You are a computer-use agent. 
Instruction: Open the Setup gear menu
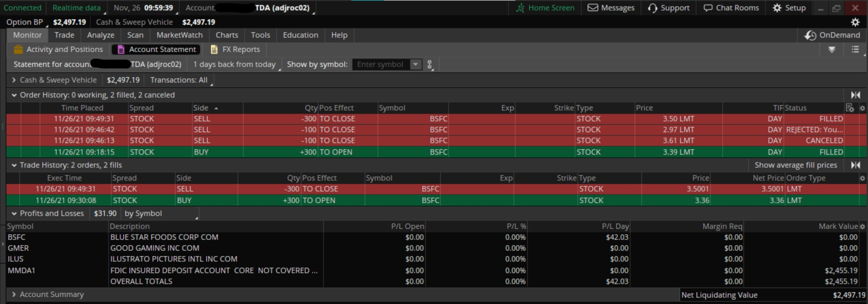(789, 8)
